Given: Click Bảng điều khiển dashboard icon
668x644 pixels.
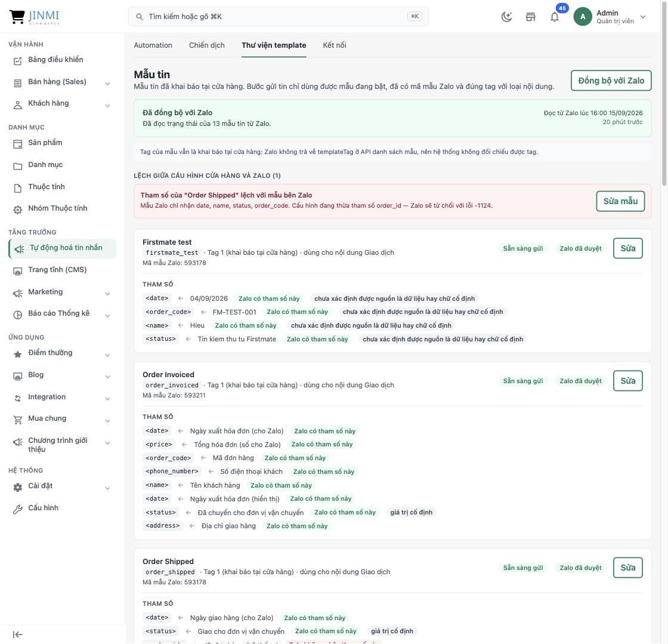Looking at the screenshot, I should pos(17,60).
